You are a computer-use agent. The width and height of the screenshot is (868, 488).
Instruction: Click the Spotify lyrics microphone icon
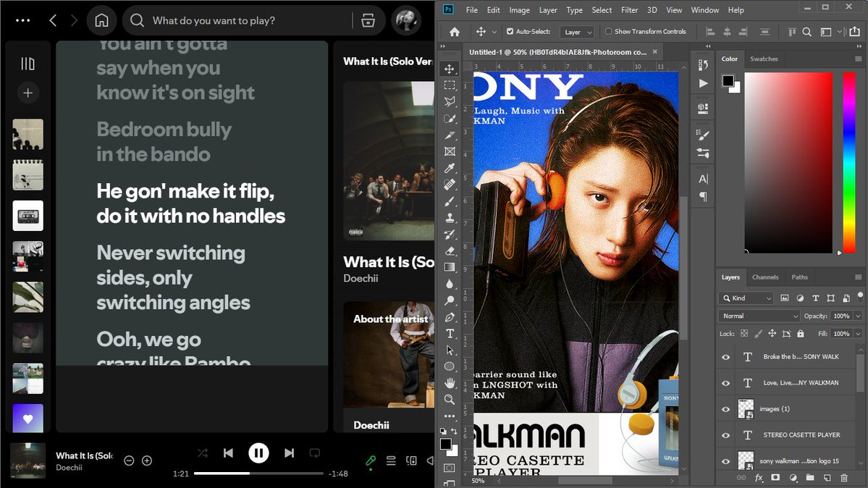coord(371,460)
